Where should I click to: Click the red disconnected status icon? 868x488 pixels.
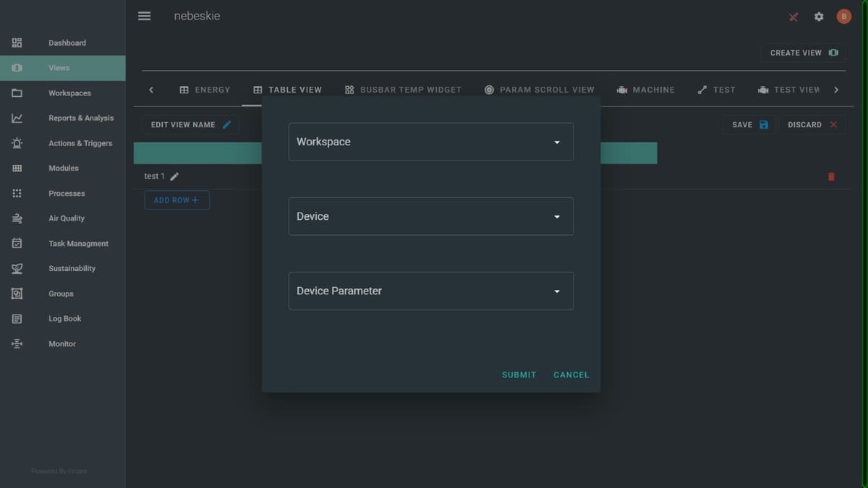point(793,17)
